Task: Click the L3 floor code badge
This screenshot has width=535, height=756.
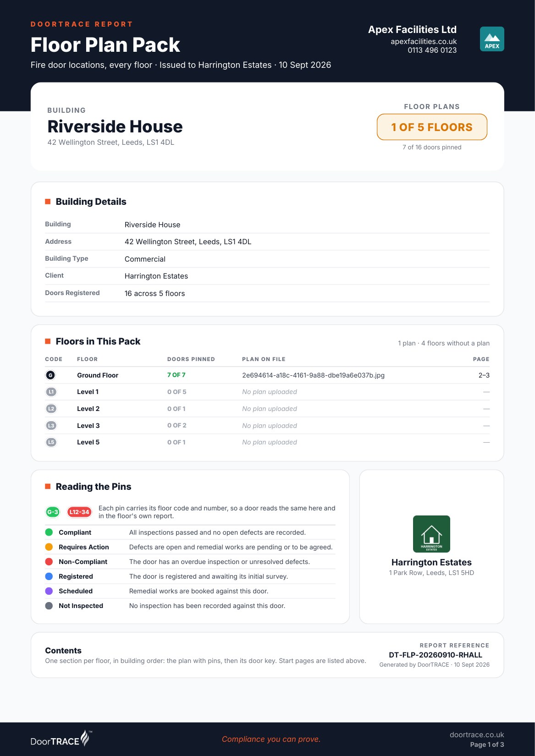Action: [x=51, y=426]
